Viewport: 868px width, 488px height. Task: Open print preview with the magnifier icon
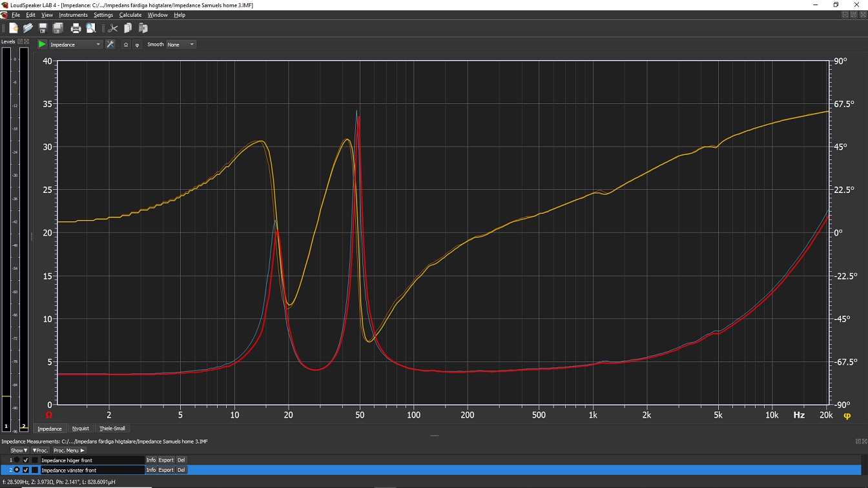[91, 28]
